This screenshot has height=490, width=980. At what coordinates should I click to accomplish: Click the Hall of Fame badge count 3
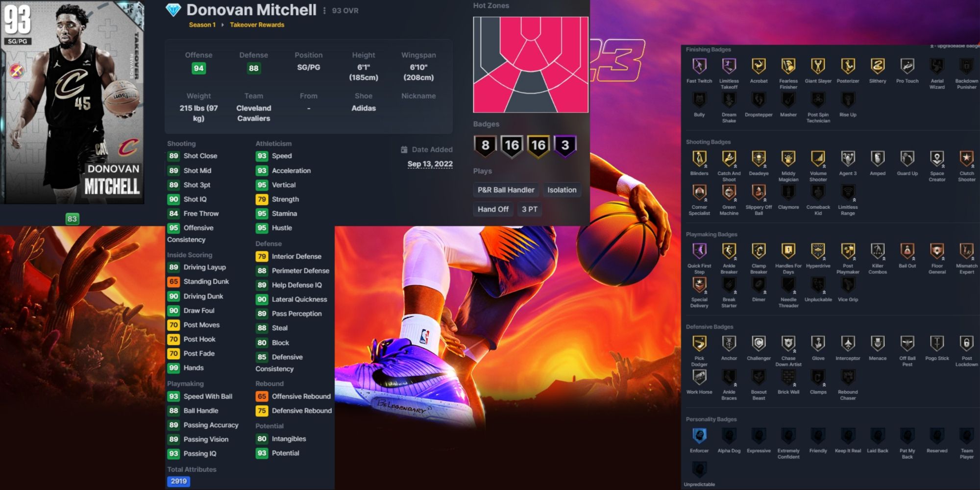[565, 146]
